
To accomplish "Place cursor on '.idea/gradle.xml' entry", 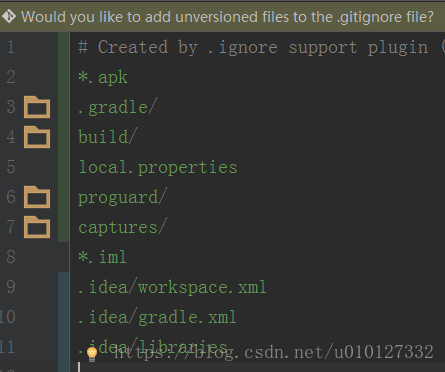I will coord(157,317).
